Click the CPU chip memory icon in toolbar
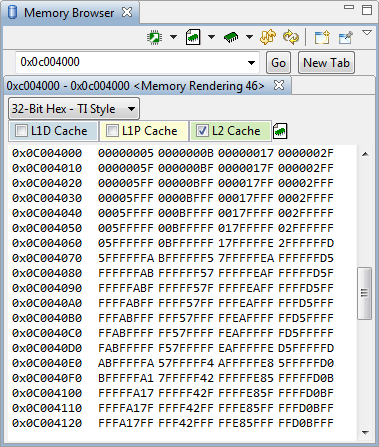Viewport: 379px width, 447px height. pyautogui.click(x=155, y=37)
